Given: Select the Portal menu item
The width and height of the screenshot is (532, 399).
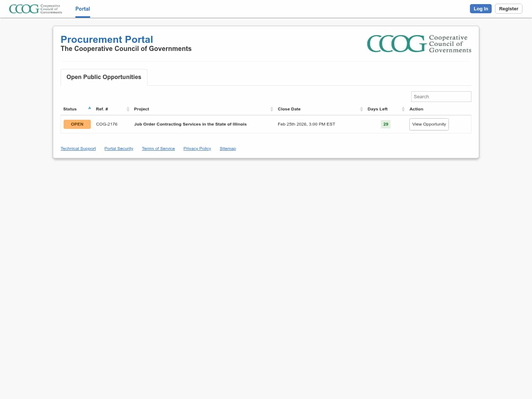Looking at the screenshot, I should 82,9.
